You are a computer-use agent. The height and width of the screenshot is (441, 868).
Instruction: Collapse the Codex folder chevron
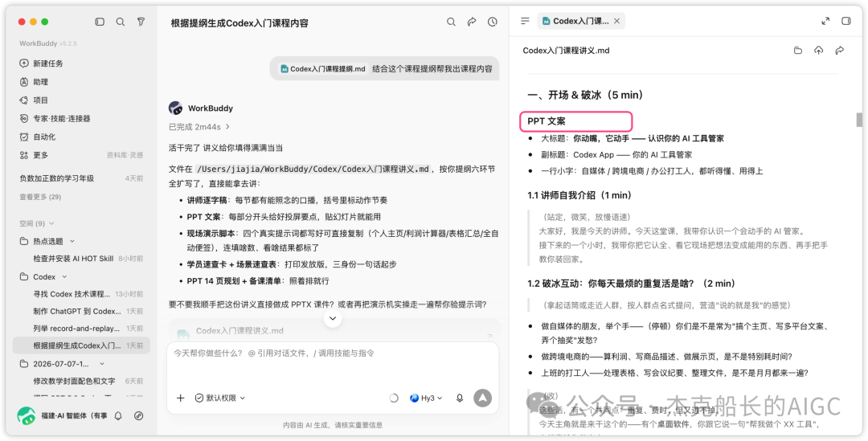click(64, 276)
